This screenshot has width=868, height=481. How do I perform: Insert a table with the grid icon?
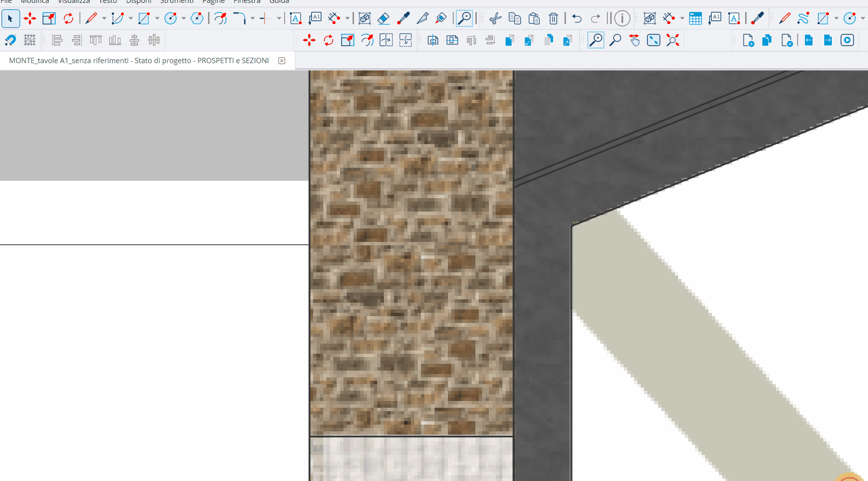tap(695, 19)
